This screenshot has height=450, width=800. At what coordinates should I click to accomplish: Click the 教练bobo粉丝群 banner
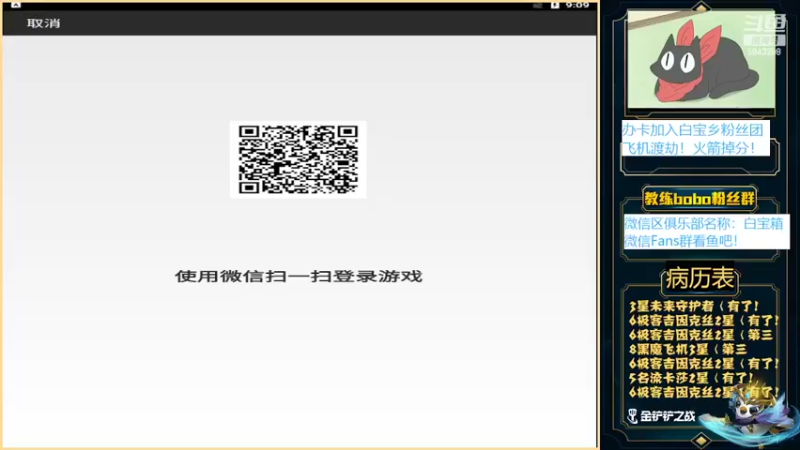699,198
